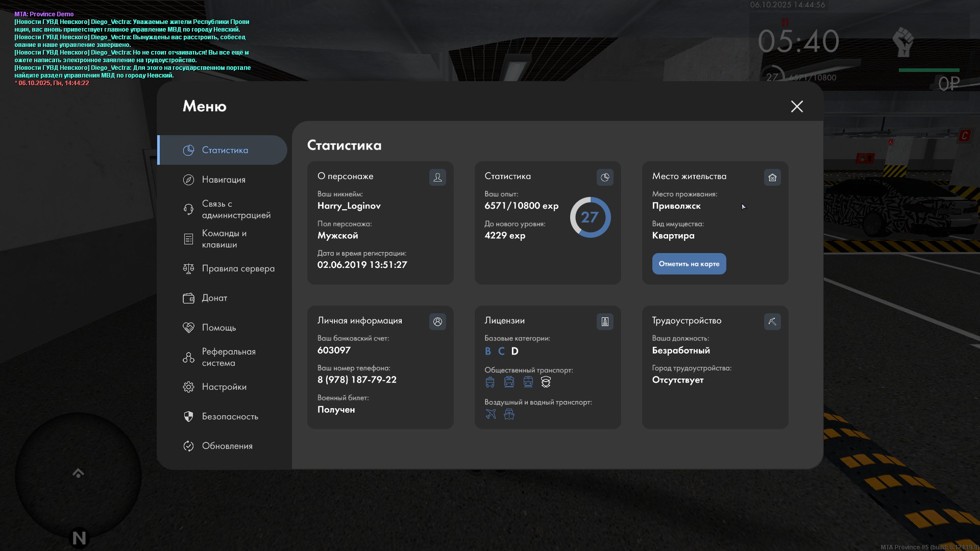Click the pie chart icon in Статистика card

point(605,177)
